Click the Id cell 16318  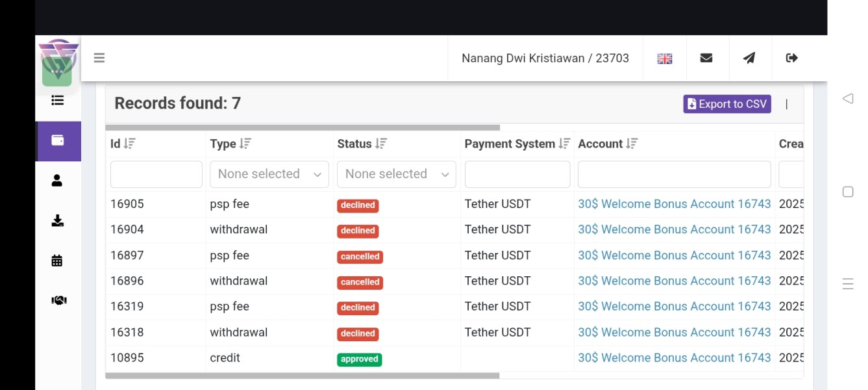[127, 332]
